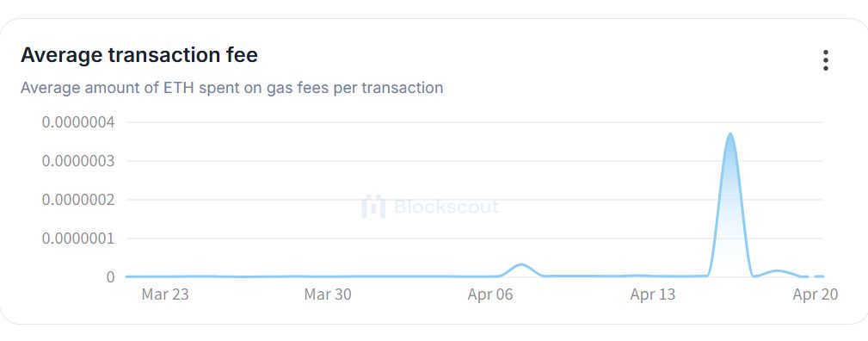Viewport: 868px width, 341px height.
Task: Click the flat line near Mar 30
Action: pos(328,276)
